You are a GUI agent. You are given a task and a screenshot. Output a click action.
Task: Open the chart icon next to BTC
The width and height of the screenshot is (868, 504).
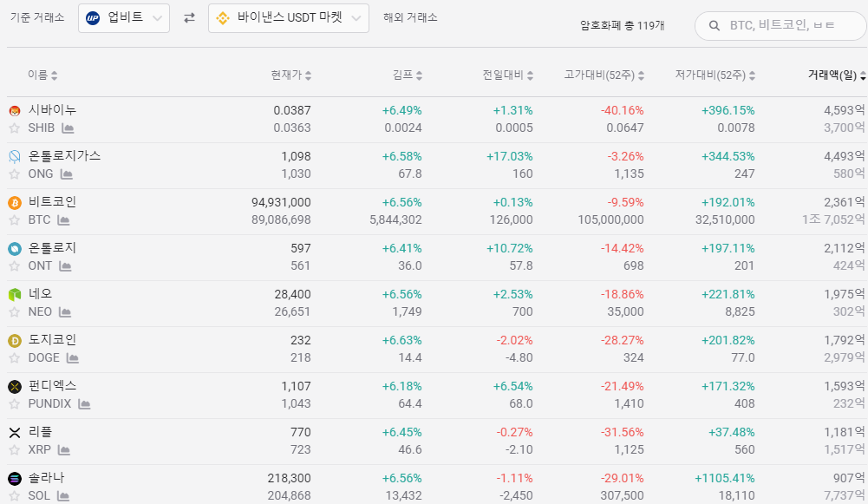click(64, 220)
